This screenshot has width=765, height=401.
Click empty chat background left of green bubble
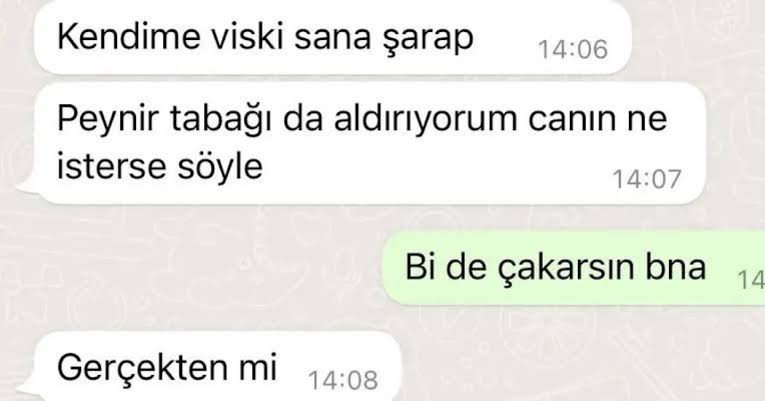[195, 268]
